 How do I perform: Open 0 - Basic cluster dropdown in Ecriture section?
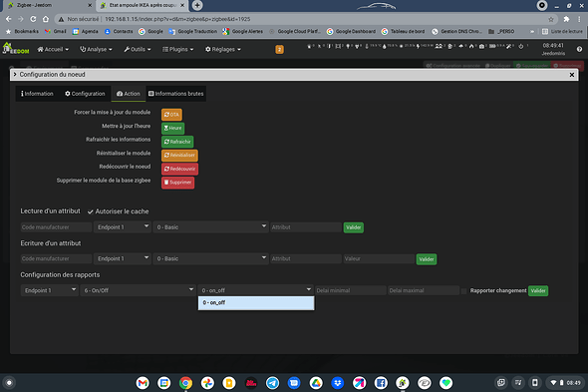pyautogui.click(x=210, y=258)
